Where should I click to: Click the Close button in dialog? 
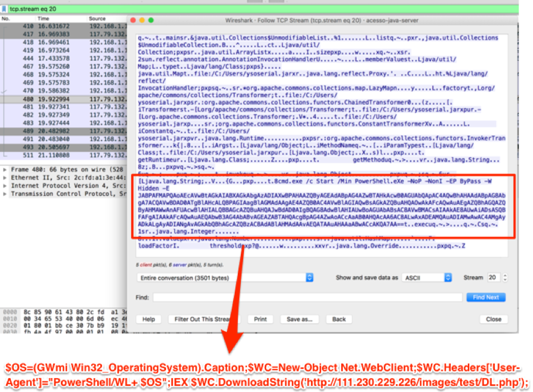coord(494,319)
